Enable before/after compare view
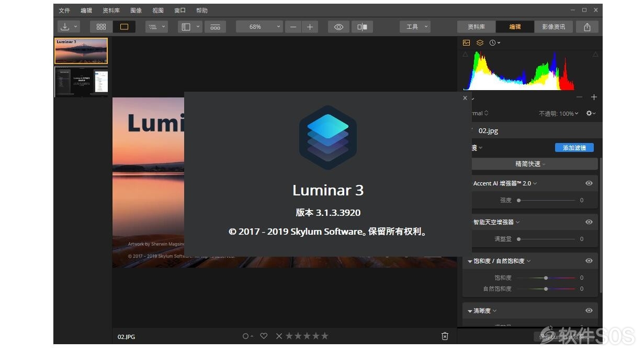644x351 pixels. (x=362, y=27)
